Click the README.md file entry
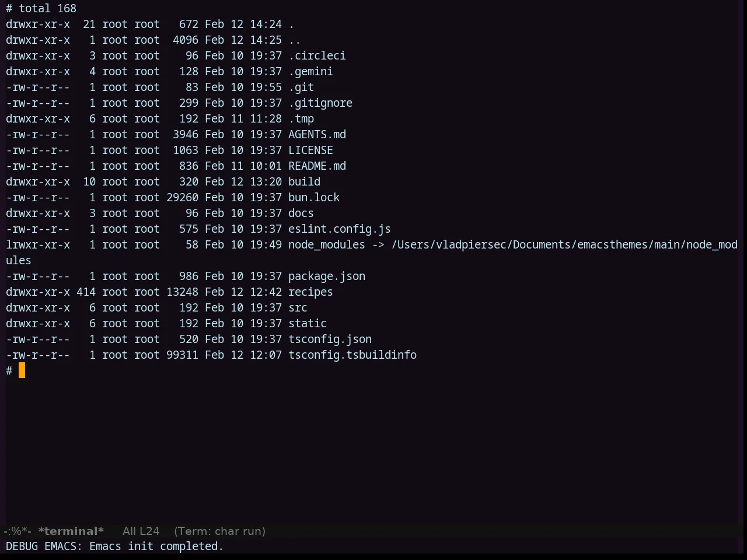The height and width of the screenshot is (560, 747). pyautogui.click(x=317, y=166)
